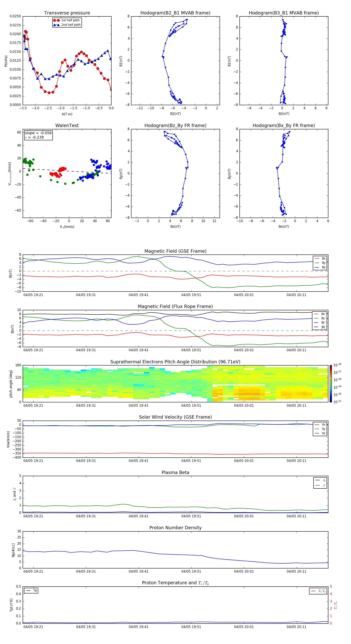Click '04/05 20:01' tick under Flux Rope panel

[x=244, y=350]
